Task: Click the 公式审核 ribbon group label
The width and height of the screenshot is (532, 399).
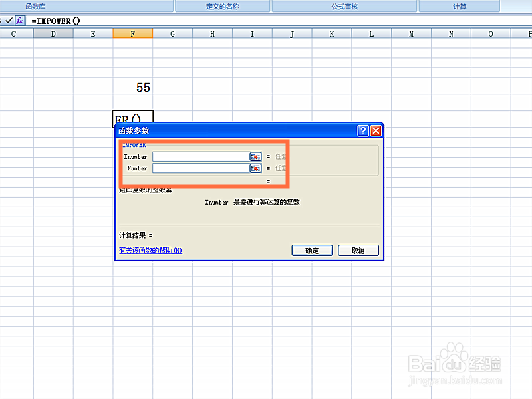Action: (x=344, y=7)
